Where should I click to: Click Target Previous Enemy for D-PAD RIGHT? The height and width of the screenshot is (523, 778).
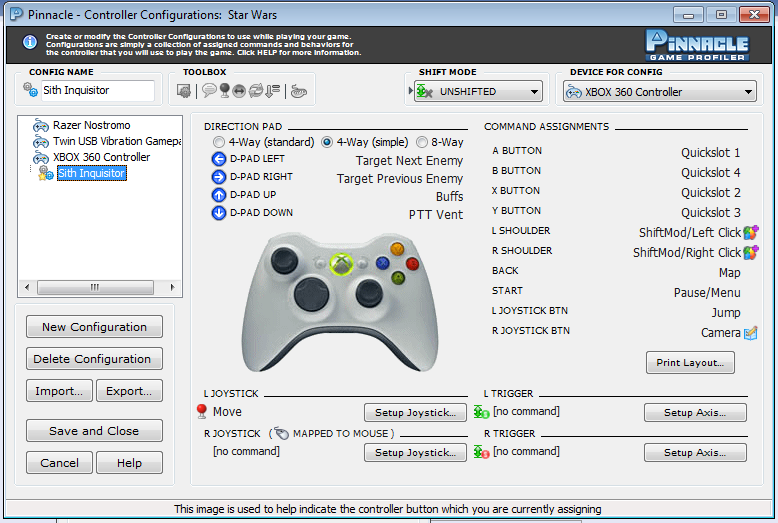pyautogui.click(x=400, y=179)
